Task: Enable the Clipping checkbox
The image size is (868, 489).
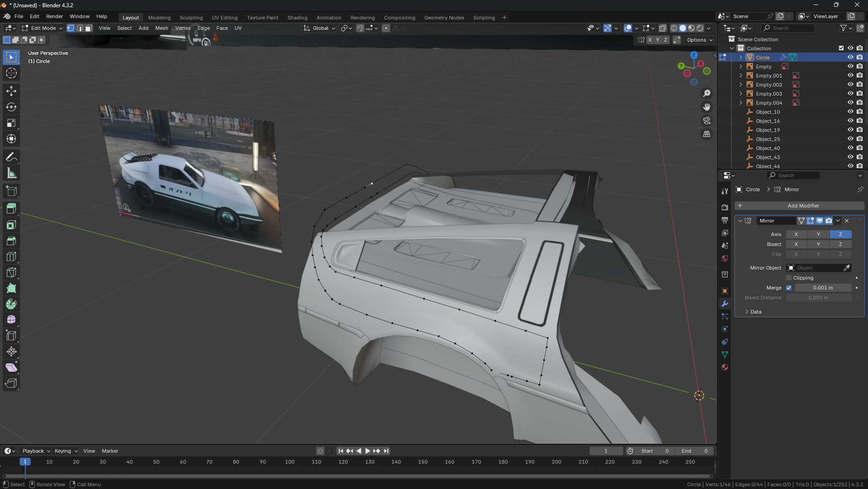Action: click(x=789, y=278)
